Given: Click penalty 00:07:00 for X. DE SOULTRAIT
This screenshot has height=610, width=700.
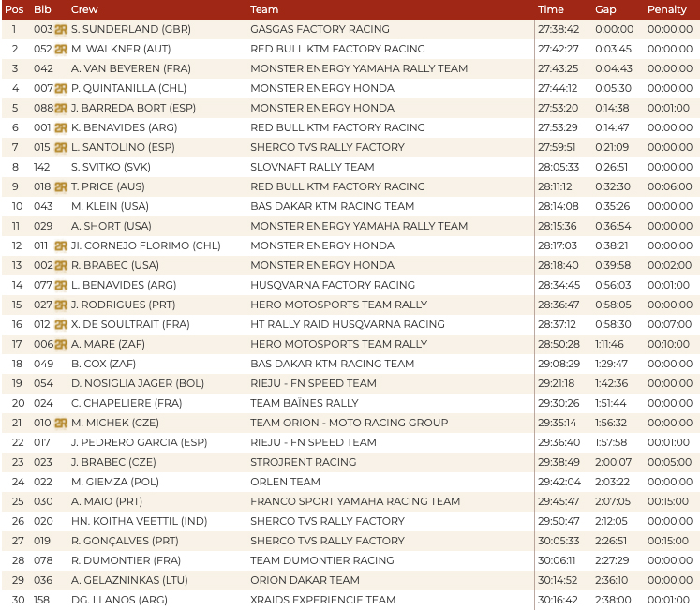Looking at the screenshot, I should point(670,324).
